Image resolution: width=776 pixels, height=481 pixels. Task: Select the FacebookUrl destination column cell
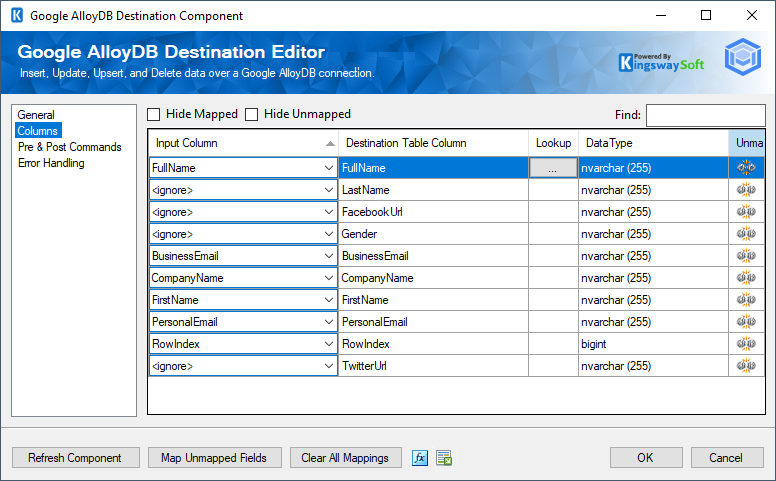tap(433, 212)
